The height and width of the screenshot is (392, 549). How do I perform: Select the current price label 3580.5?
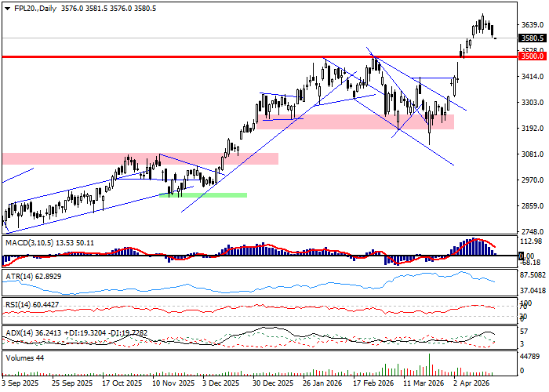[533, 38]
